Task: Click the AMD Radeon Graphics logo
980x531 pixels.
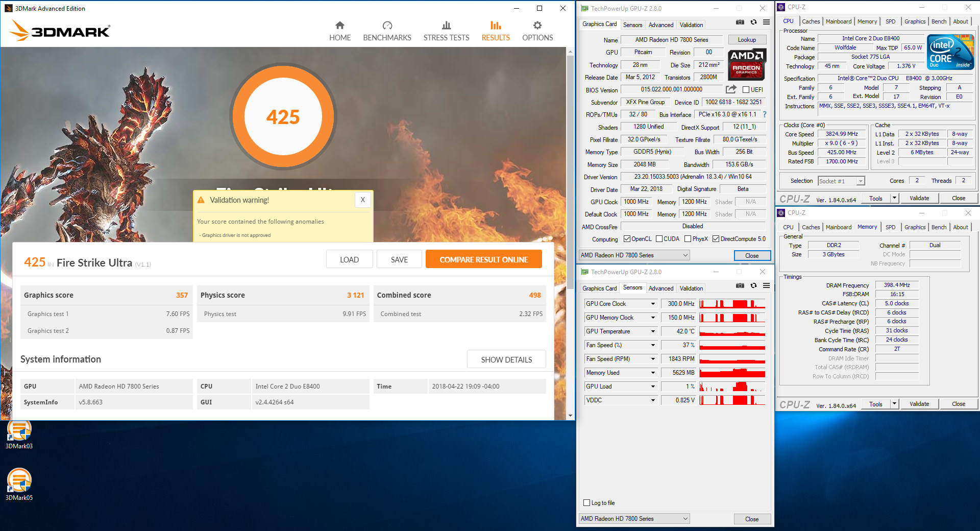Action: click(x=746, y=64)
